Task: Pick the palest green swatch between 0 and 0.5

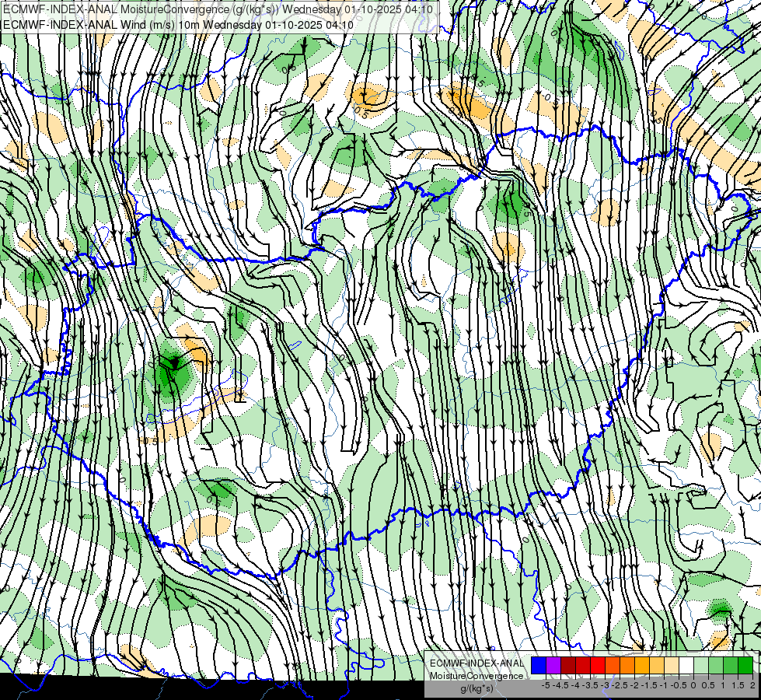Action: 701,665
